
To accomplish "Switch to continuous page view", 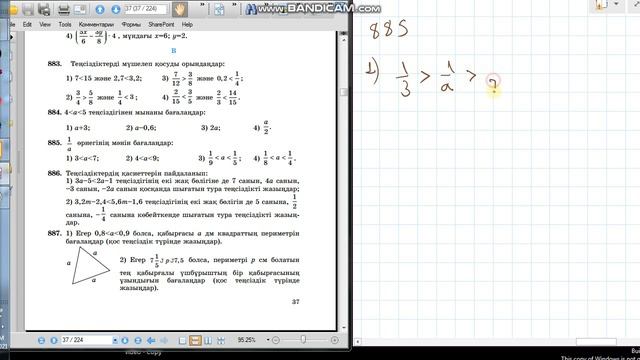I will point(195,340).
